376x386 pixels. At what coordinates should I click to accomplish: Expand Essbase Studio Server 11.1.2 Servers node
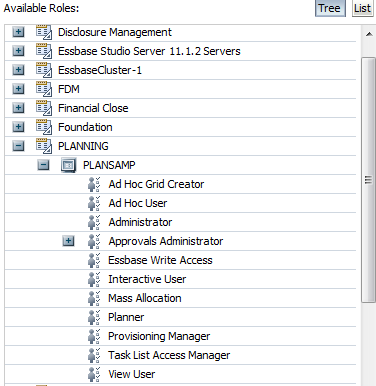point(18,51)
